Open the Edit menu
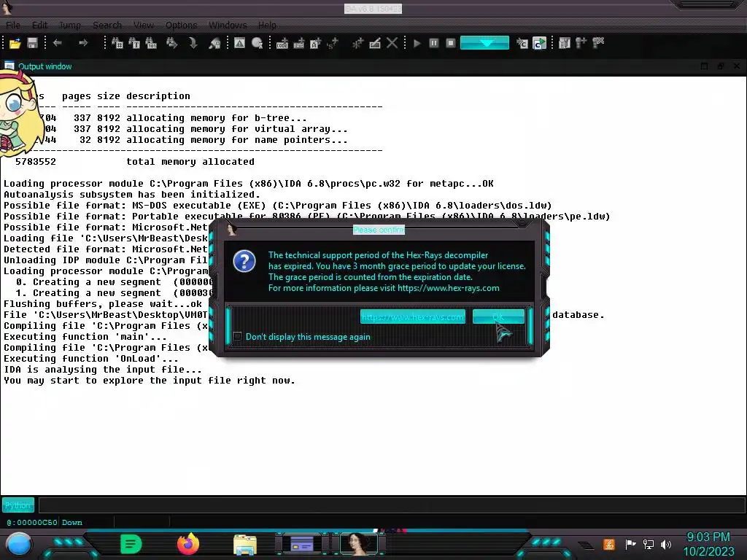This screenshot has height=560, width=747. pyautogui.click(x=39, y=26)
